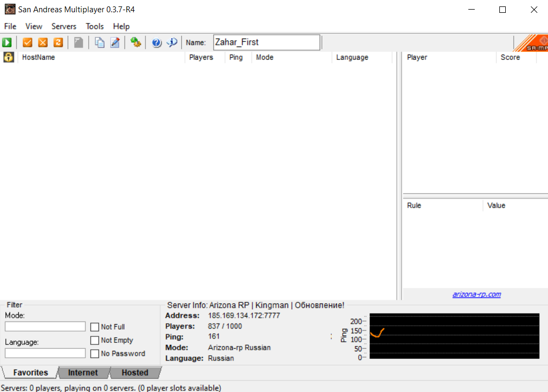Open the View menu
Image resolution: width=548 pixels, height=392 pixels.
pos(34,27)
